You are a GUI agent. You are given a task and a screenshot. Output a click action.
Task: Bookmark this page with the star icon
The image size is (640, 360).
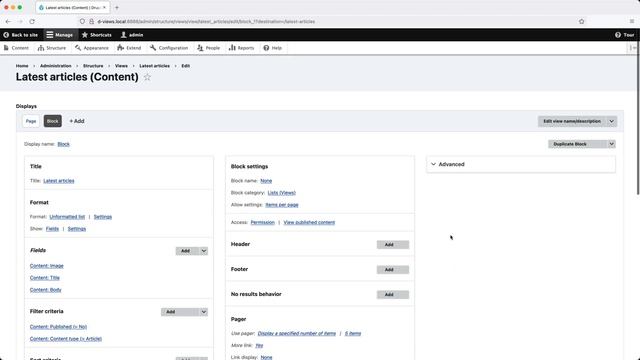(x=582, y=22)
